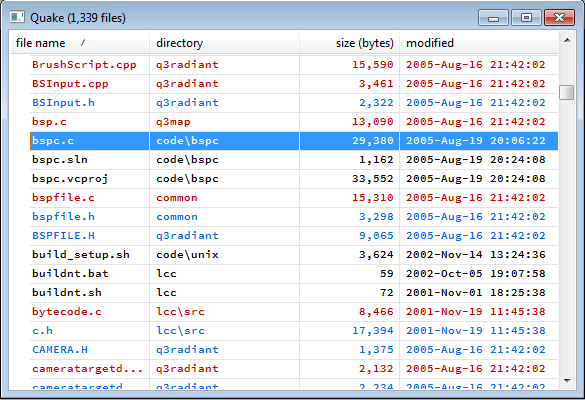This screenshot has width=585, height=400.
Task: Click directory lcc of buildnt.bat
Action: (x=166, y=274)
